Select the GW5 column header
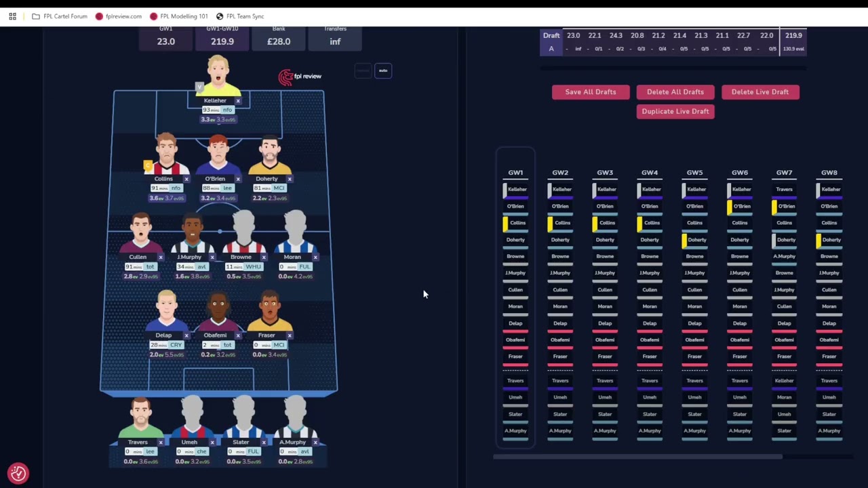 point(694,173)
